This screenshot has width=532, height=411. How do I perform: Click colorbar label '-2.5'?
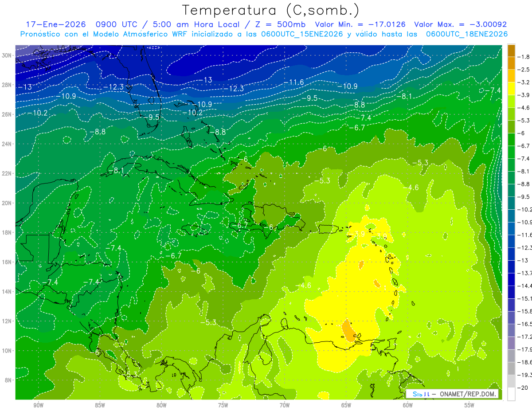524,70
